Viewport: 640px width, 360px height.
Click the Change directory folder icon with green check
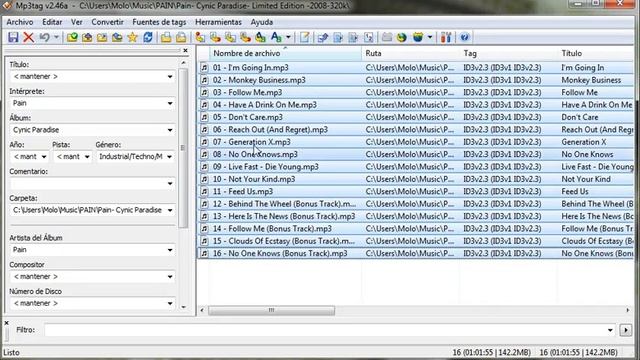pyautogui.click(x=72, y=38)
